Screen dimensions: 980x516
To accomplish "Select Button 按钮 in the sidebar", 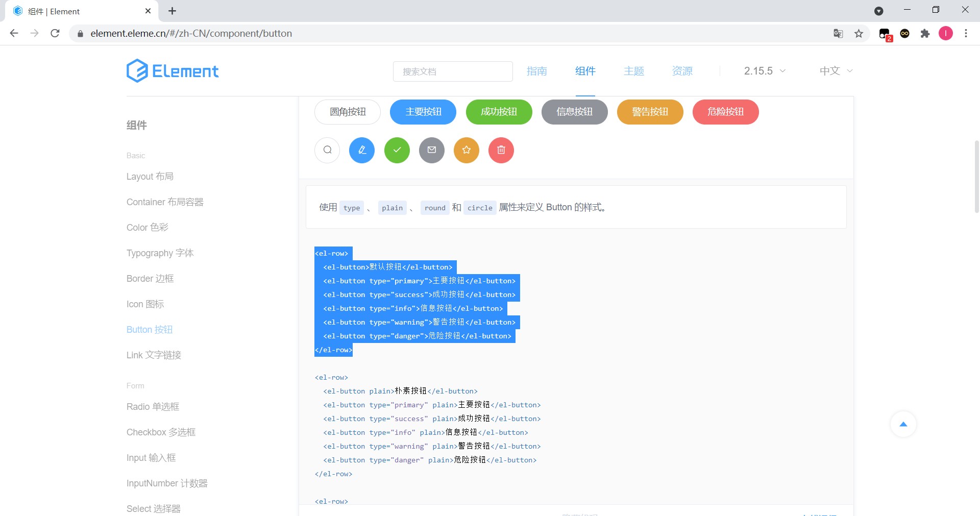I will pyautogui.click(x=150, y=330).
